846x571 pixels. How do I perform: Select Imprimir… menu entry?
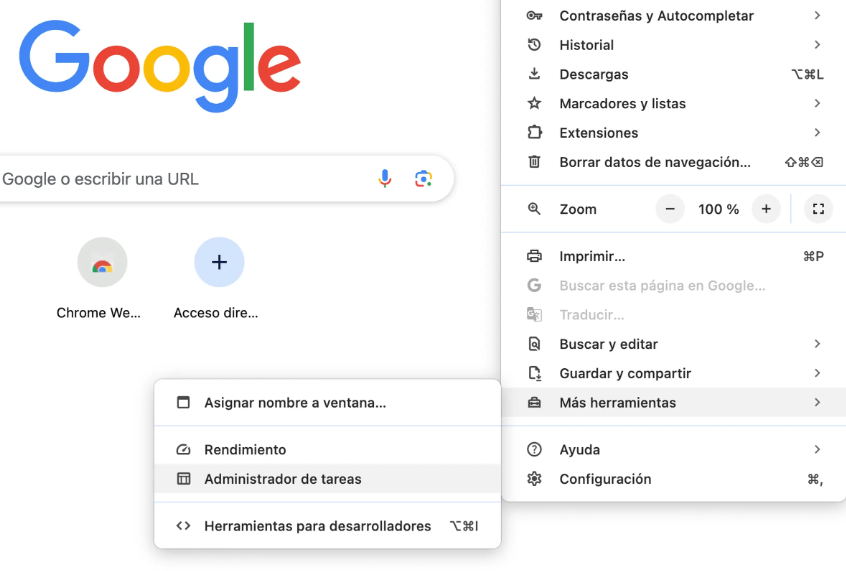point(592,256)
